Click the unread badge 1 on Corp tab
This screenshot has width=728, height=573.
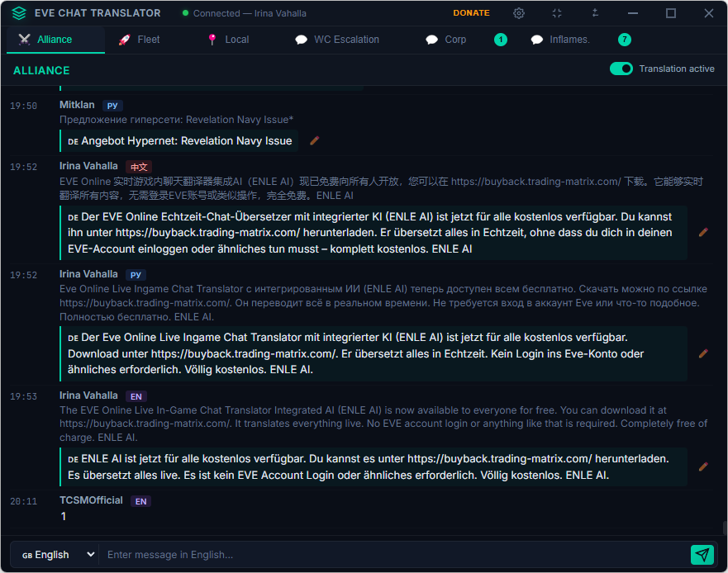pos(501,40)
